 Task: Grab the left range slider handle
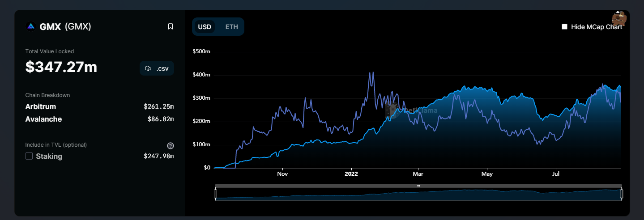[x=215, y=194]
